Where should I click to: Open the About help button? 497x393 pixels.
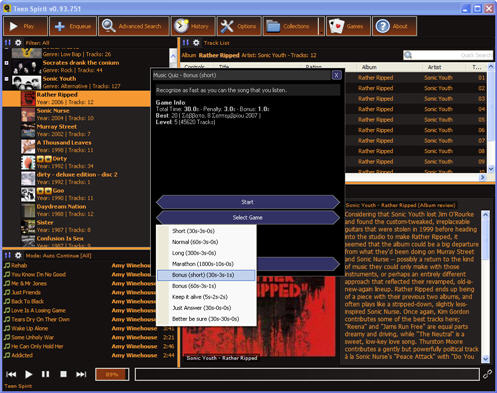pos(394,26)
